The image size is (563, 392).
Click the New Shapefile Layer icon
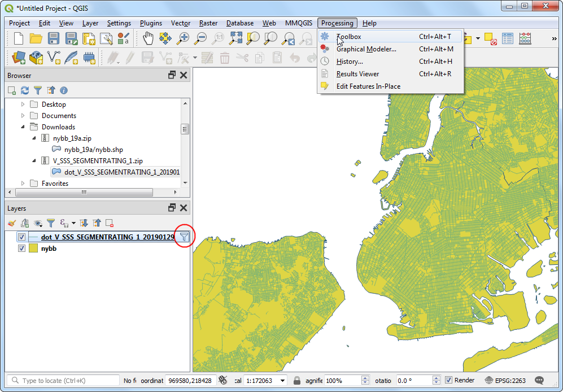tap(54, 58)
